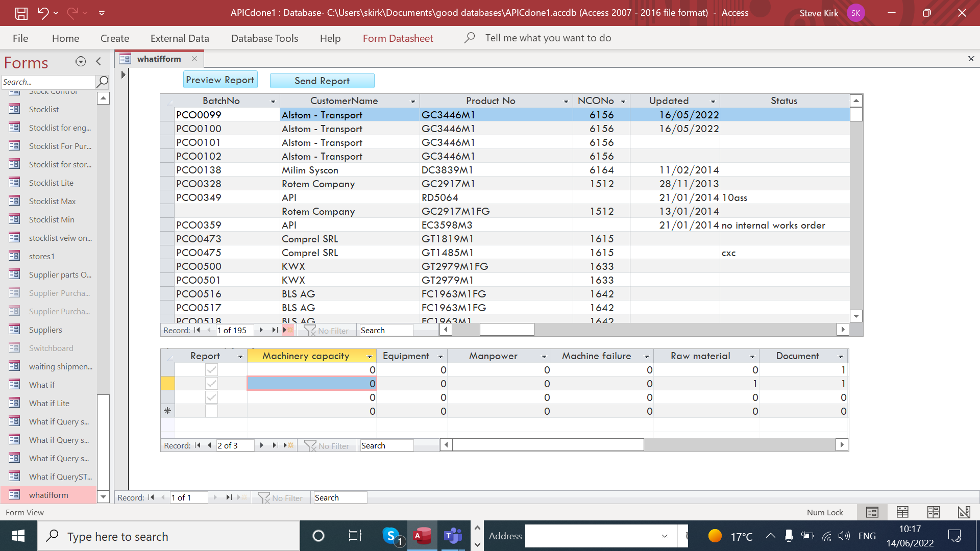This screenshot has width=980, height=551.
Task: Open the External Data ribbon tab
Action: [180, 38]
